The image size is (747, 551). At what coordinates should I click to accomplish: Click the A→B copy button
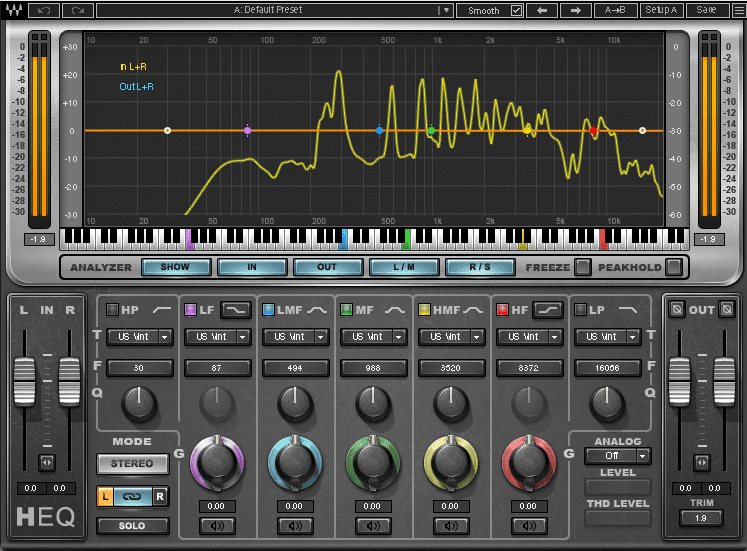(615, 10)
